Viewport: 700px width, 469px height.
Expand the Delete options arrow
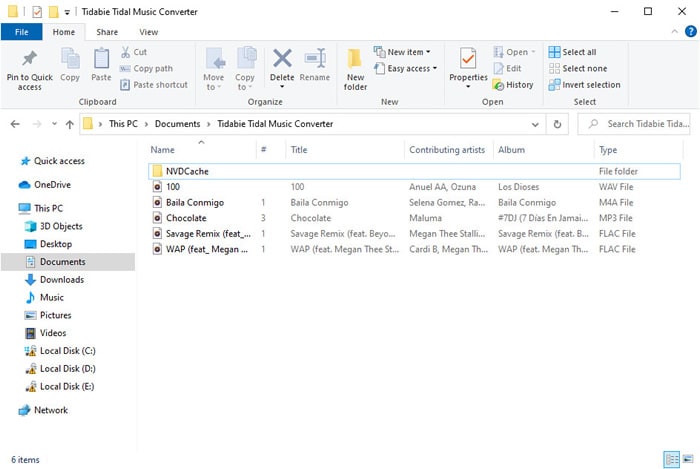pyautogui.click(x=282, y=87)
